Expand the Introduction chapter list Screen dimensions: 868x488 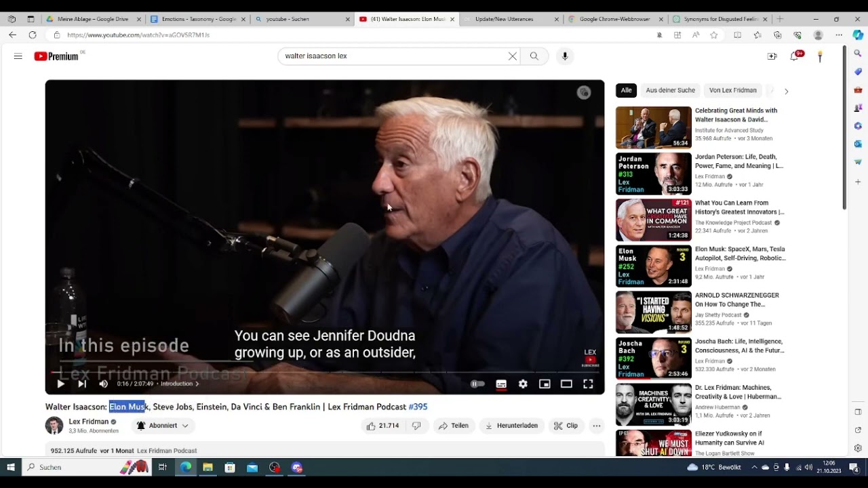point(180,384)
